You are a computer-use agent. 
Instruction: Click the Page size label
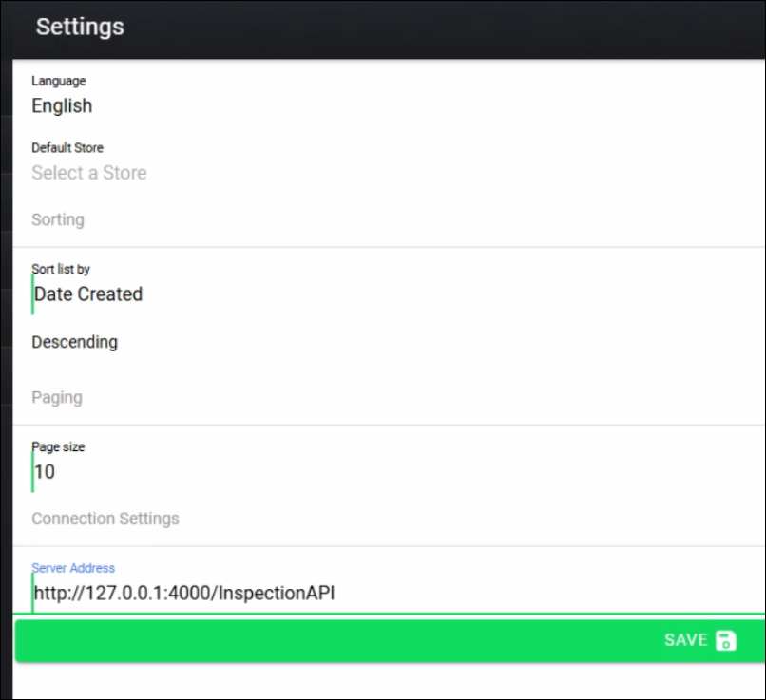[58, 446]
